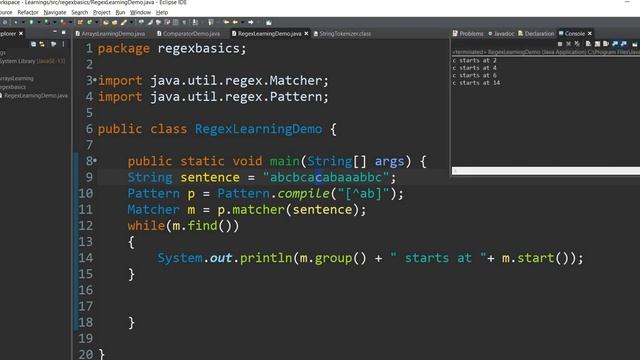The height and width of the screenshot is (360, 640).
Task: Create a New Java Package from toolbar
Action: click(80, 22)
